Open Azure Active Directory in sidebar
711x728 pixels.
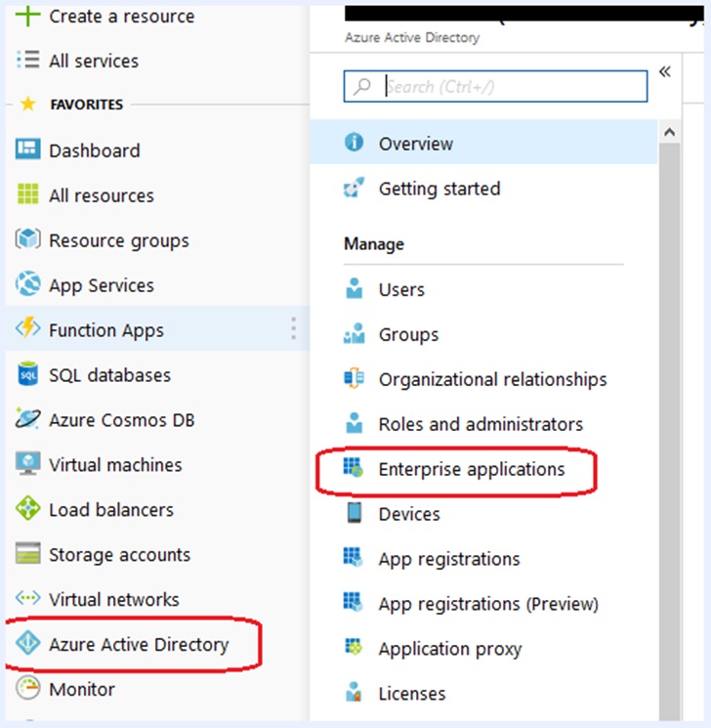(138, 645)
